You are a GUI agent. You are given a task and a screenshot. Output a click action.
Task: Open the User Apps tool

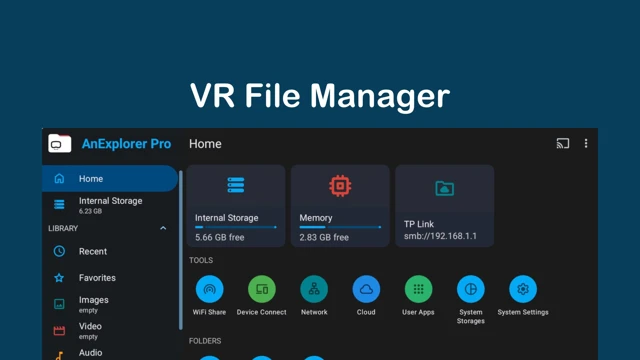[418, 296]
